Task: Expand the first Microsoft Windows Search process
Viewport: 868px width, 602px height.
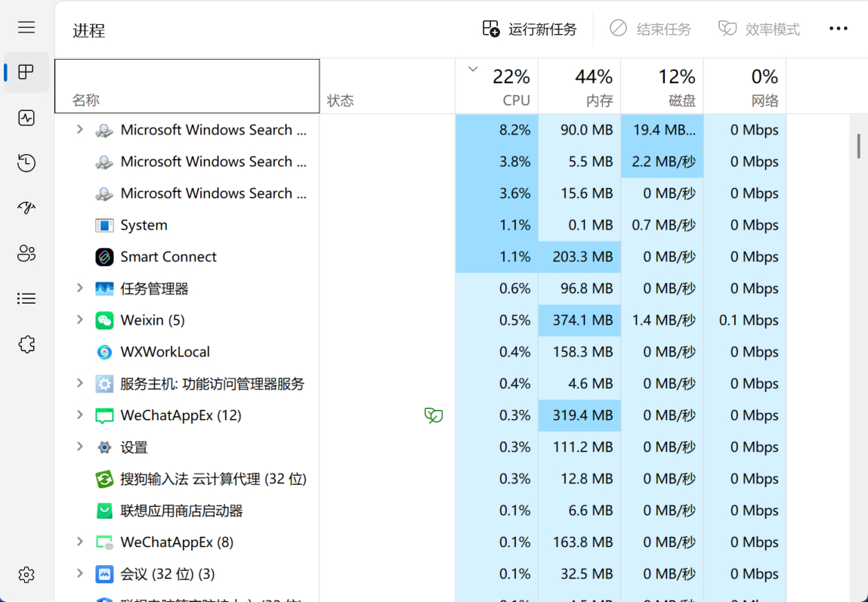Action: [x=80, y=129]
